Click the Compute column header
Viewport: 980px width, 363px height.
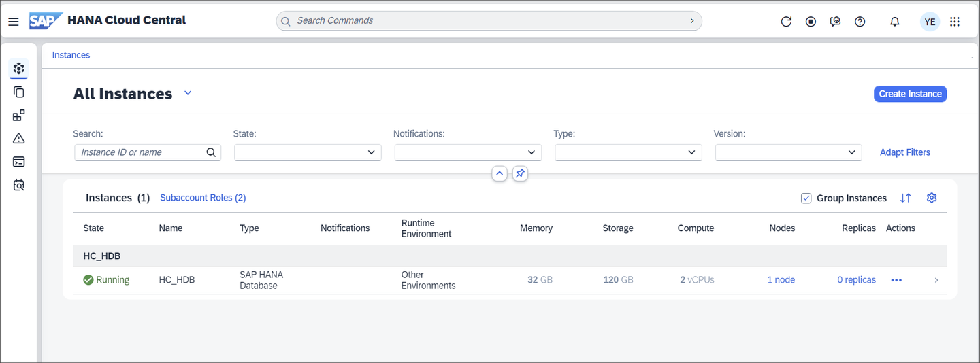coord(696,228)
